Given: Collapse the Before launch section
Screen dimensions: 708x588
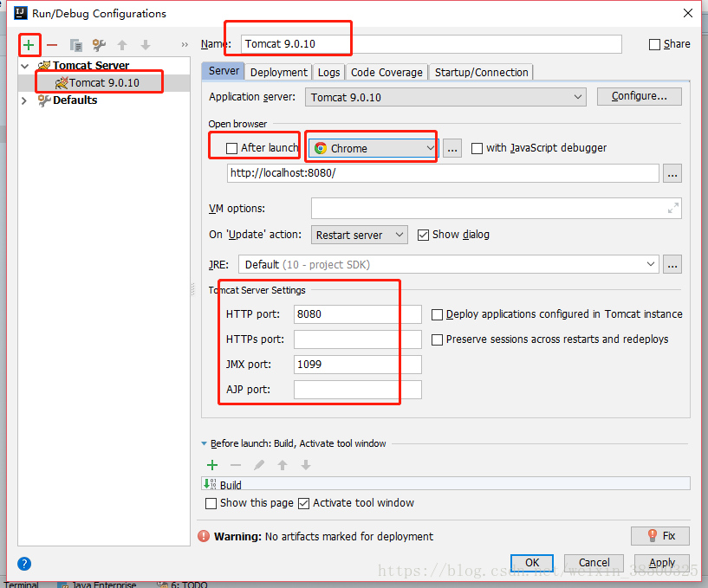Looking at the screenshot, I should point(205,443).
